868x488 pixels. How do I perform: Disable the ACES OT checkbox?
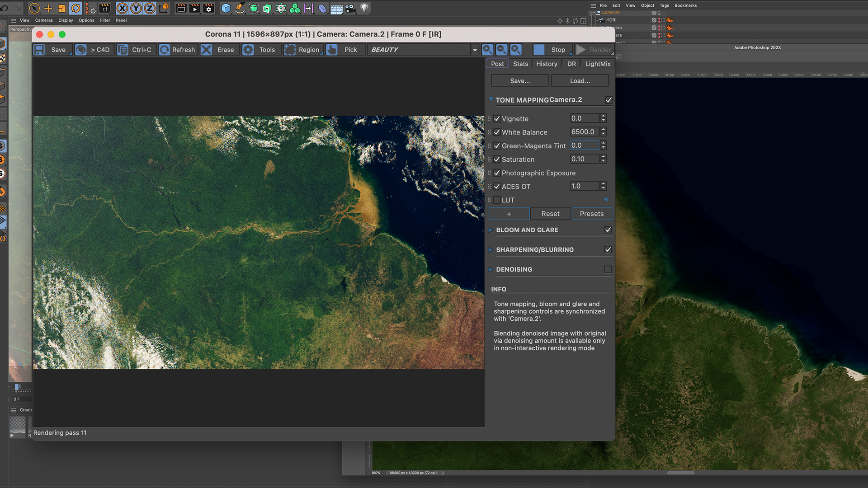coord(496,186)
